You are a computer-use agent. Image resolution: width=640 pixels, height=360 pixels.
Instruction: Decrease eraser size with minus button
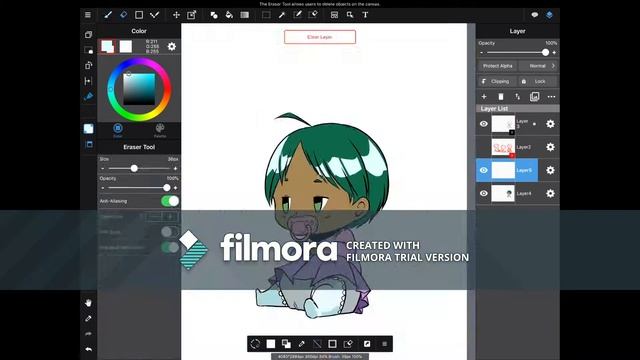[102, 169]
